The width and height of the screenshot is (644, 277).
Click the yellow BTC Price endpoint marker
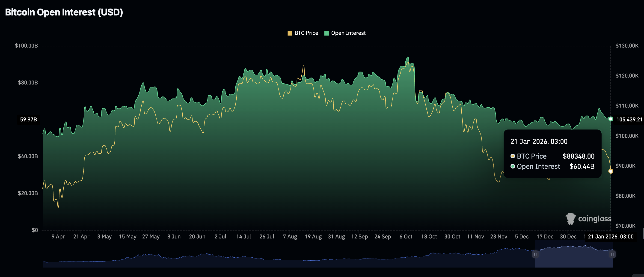point(611,171)
